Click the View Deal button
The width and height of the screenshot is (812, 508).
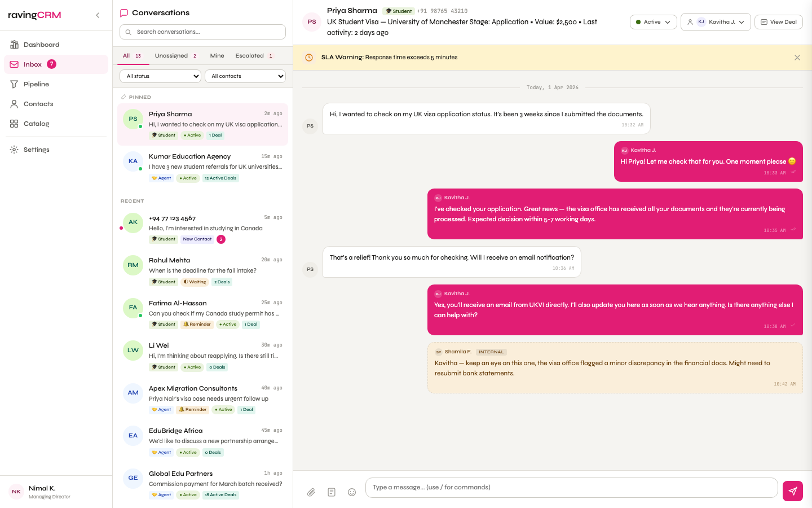point(778,22)
